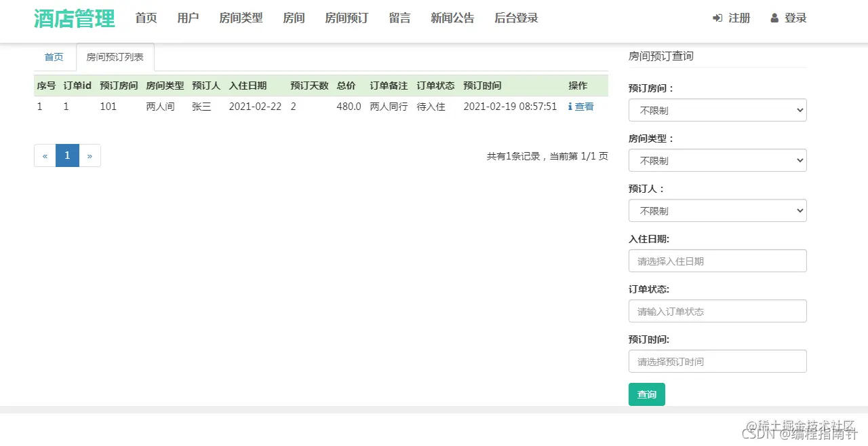Screen dimensions: 868x446
Task: Click the 预订天数 column header
Action: pos(309,86)
